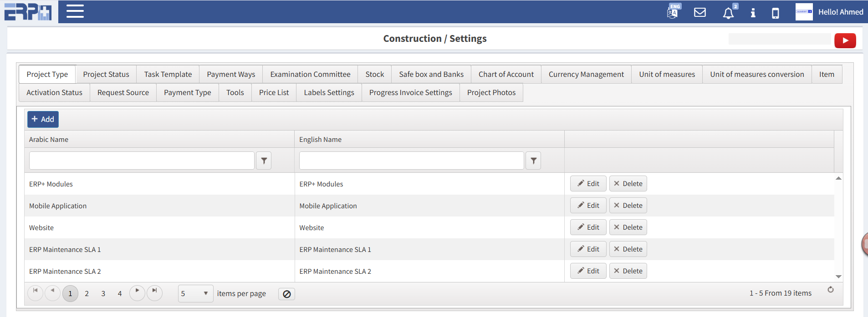
Task: Clear filters with the cancel icon
Action: click(x=286, y=294)
